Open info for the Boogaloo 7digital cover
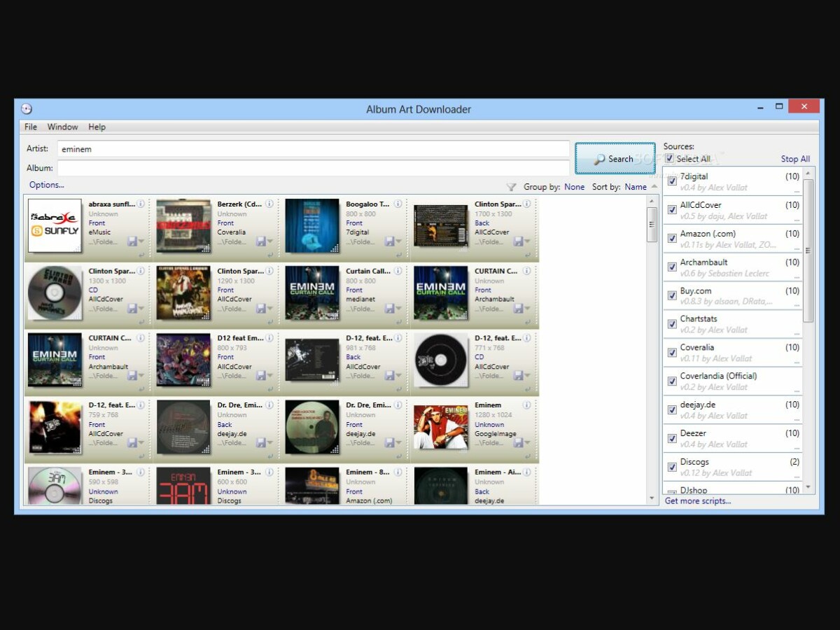This screenshot has height=630, width=840. click(398, 204)
